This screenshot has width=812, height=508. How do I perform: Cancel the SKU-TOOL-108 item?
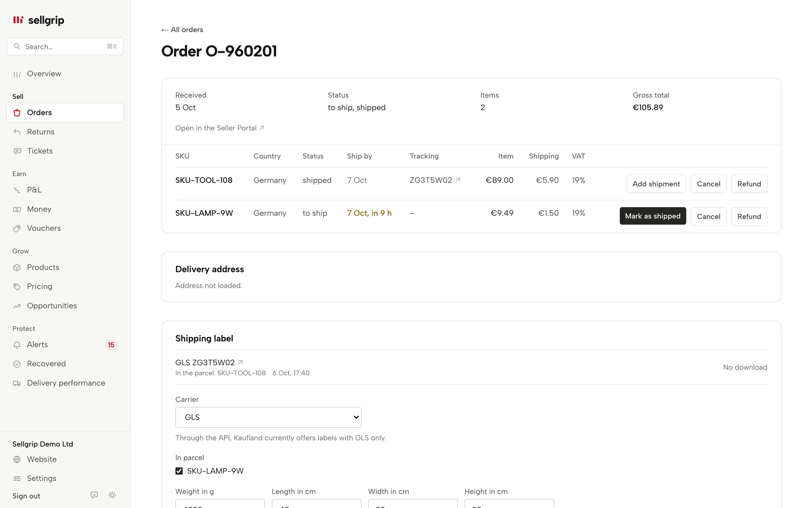pyautogui.click(x=708, y=184)
